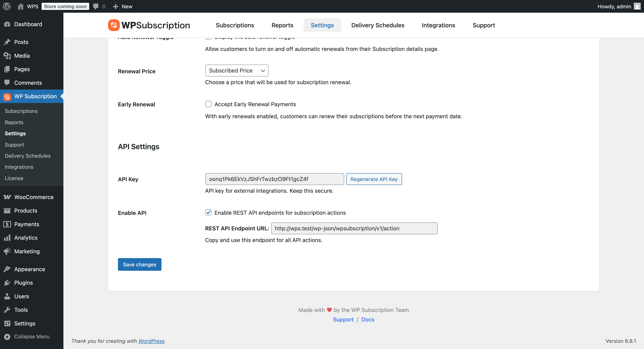Click the REST API Endpoint URL field
Image resolution: width=644 pixels, height=349 pixels.
tap(354, 228)
